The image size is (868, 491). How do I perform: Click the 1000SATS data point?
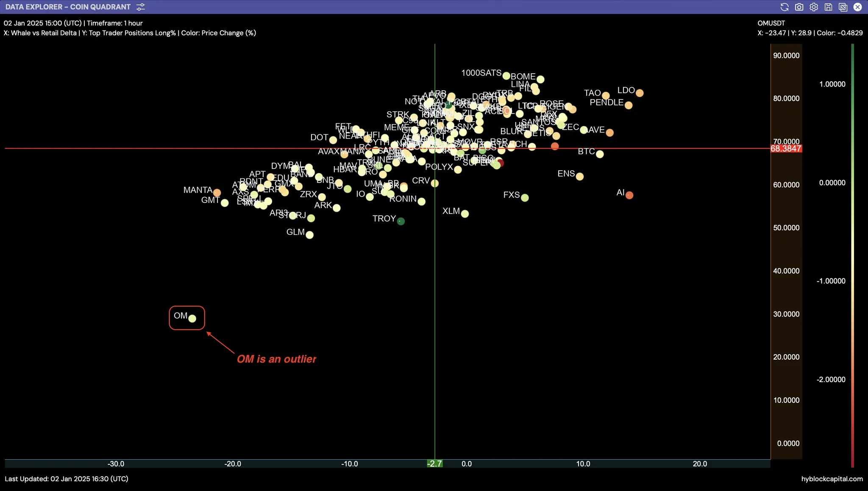(506, 76)
